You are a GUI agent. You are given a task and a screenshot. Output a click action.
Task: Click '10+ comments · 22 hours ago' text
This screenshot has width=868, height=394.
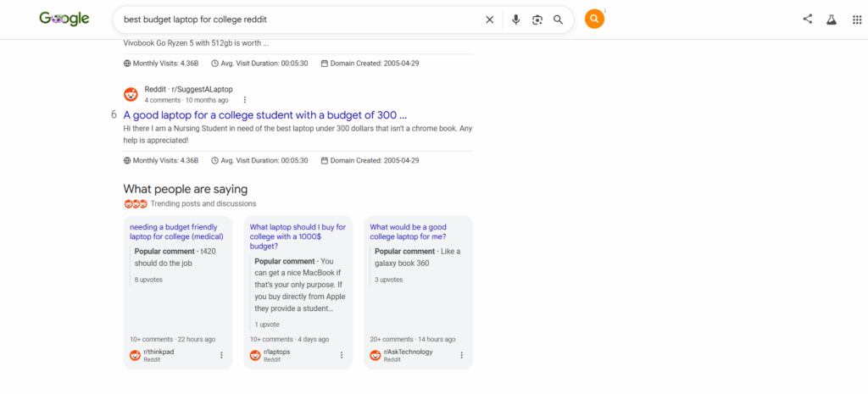point(173,339)
